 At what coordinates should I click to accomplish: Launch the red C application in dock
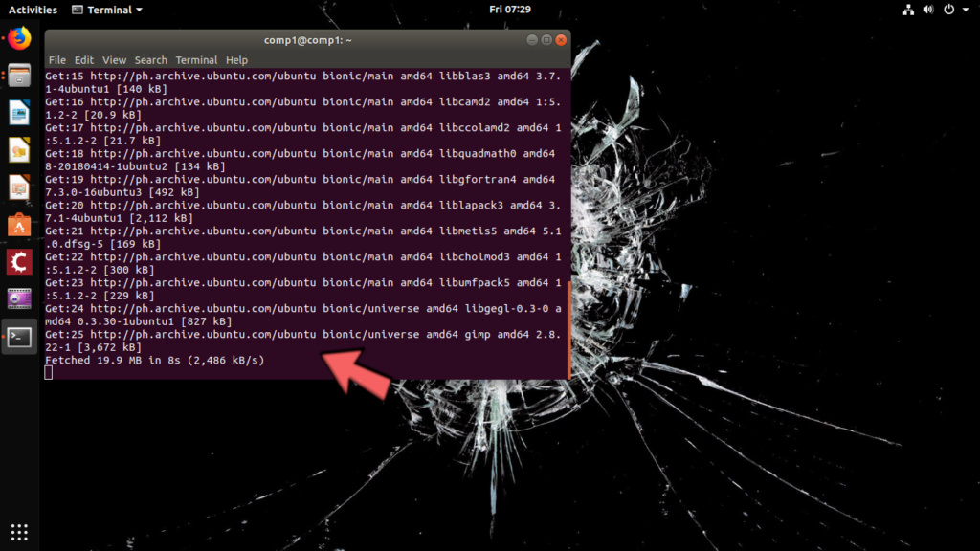(19, 262)
